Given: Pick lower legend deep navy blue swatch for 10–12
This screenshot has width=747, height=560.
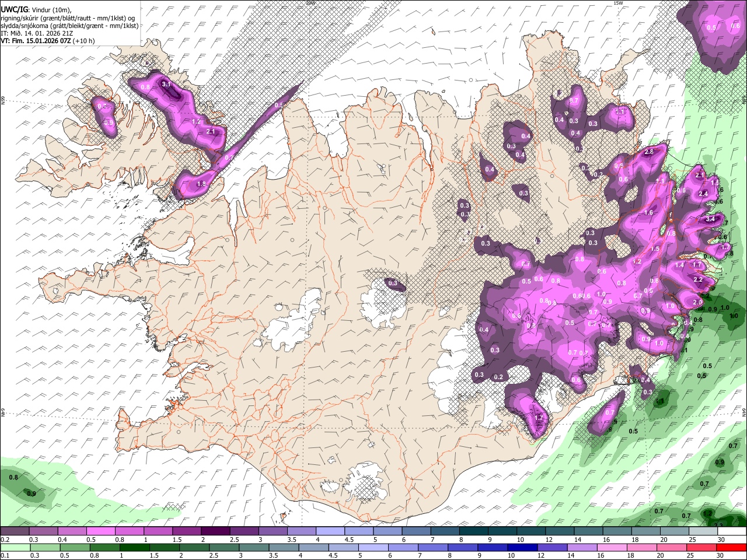Looking at the screenshot, I should point(522,548).
